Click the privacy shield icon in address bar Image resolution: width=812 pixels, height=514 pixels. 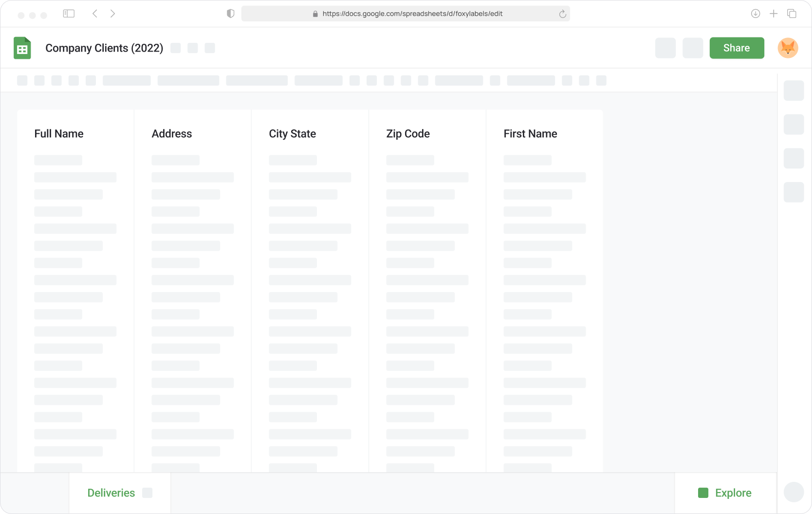230,13
